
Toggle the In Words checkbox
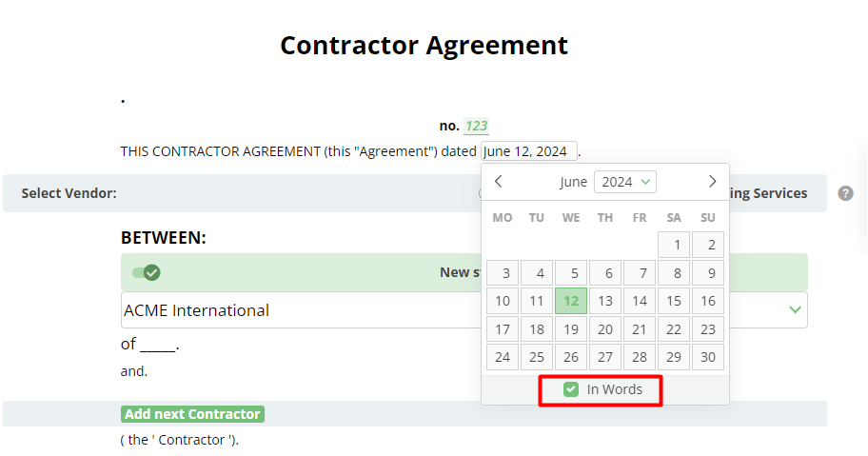pos(571,389)
